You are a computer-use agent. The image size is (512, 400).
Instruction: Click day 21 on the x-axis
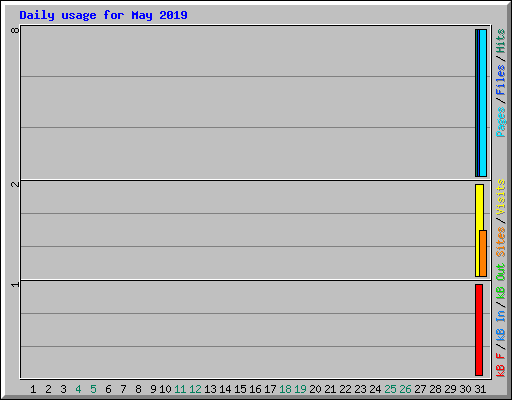tap(330, 389)
